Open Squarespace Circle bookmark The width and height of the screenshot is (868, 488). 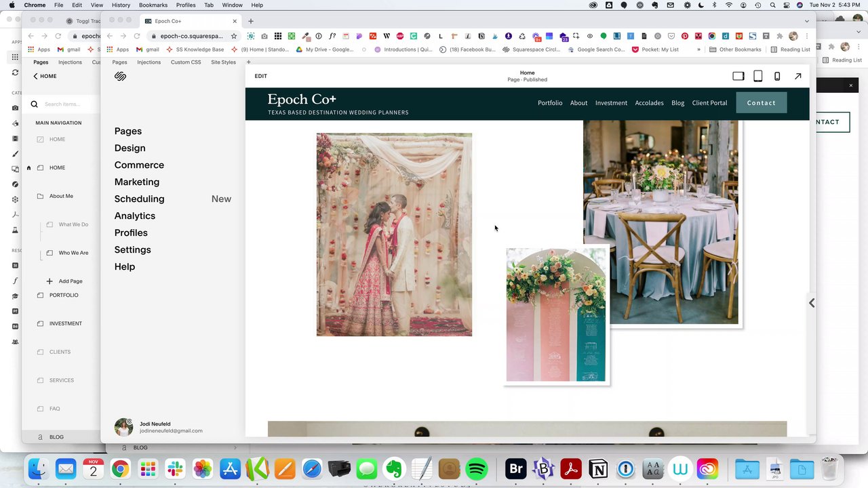531,49
